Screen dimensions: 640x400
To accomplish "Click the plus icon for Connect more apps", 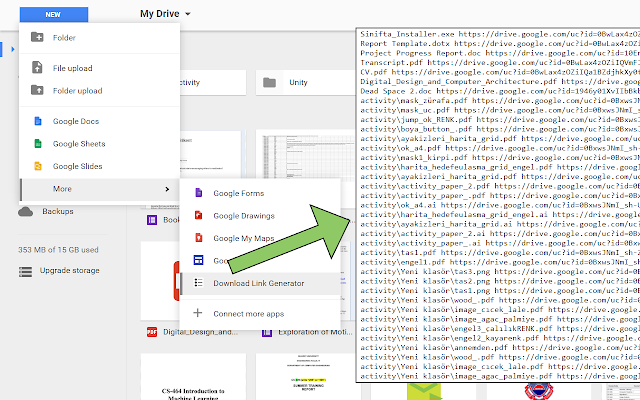I will (x=198, y=313).
